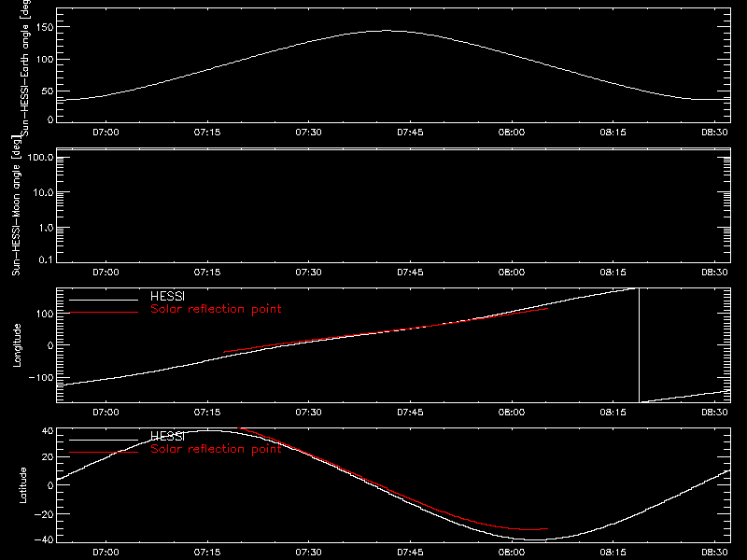Click the Sun-HESSI-Moon angle axis title
747x560 pixels.
coord(16,205)
